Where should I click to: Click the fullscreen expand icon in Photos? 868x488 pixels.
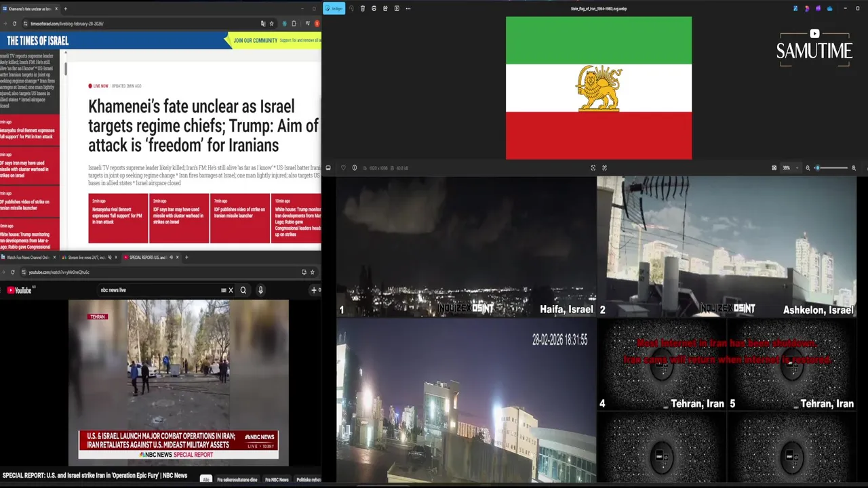[604, 168]
